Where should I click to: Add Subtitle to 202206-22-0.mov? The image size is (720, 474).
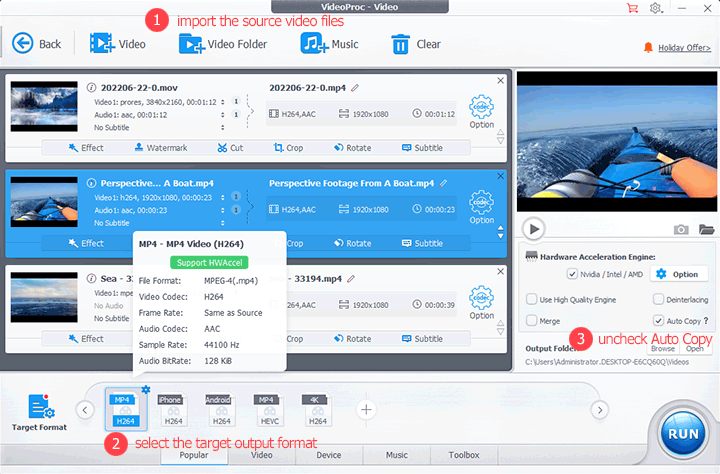pyautogui.click(x=422, y=147)
